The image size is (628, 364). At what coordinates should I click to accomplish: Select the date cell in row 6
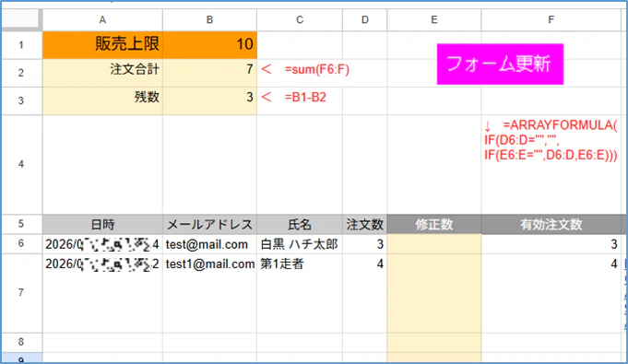[x=102, y=244]
